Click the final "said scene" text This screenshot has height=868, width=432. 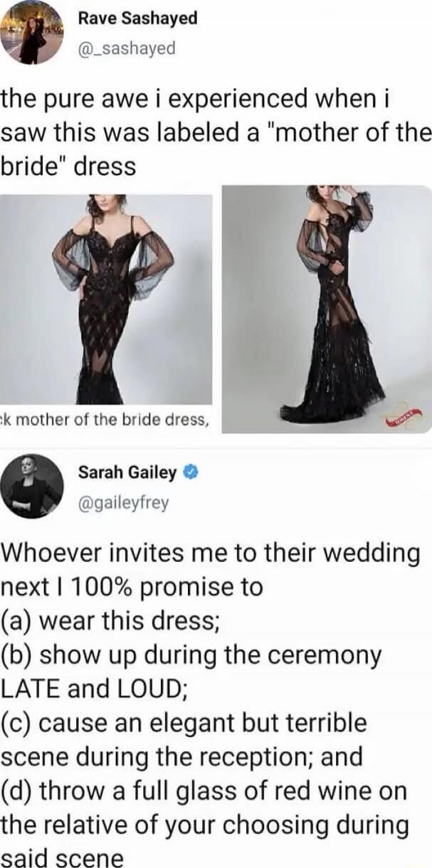click(63, 859)
